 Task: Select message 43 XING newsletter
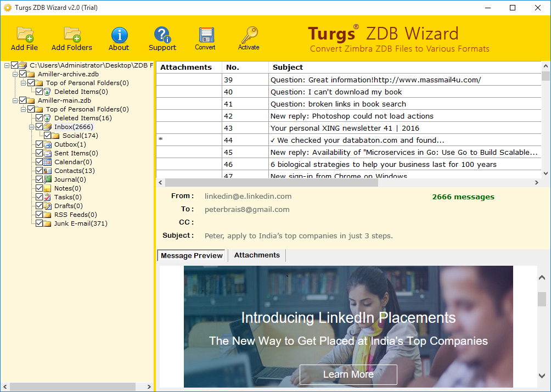pyautogui.click(x=348, y=128)
